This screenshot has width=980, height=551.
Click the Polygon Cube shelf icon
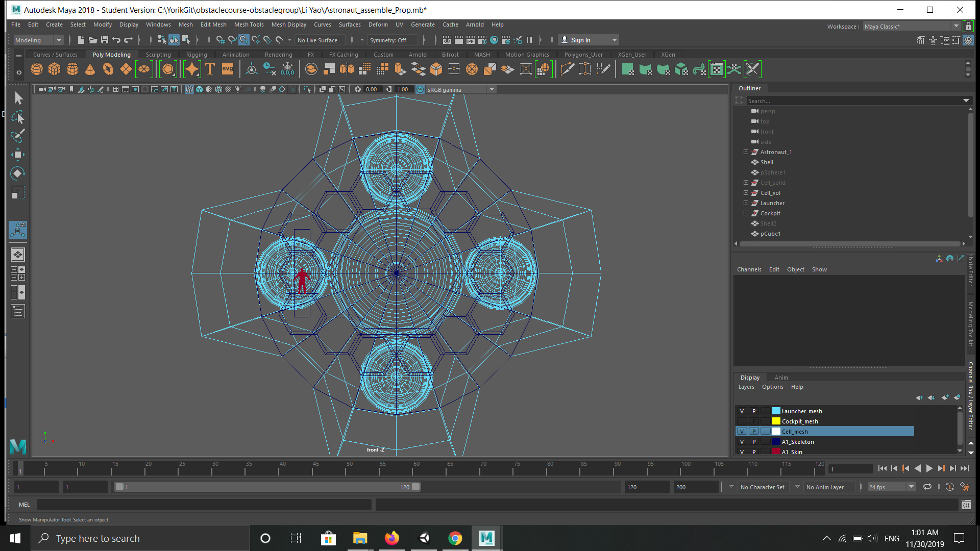[x=55, y=69]
